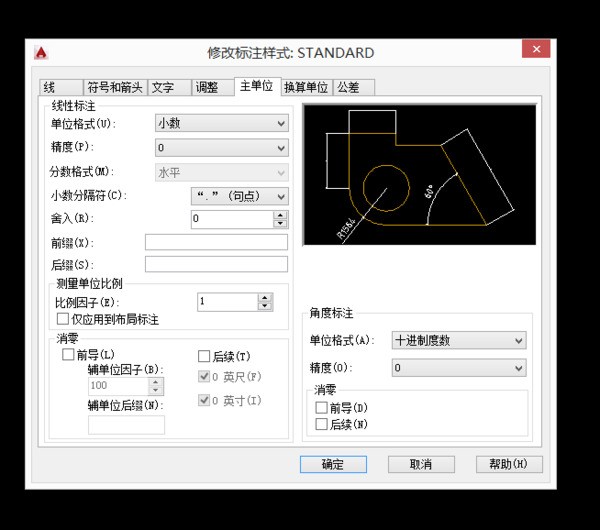Click the 确定 button
Screen dimensions: 600x530
pyautogui.click(x=333, y=464)
